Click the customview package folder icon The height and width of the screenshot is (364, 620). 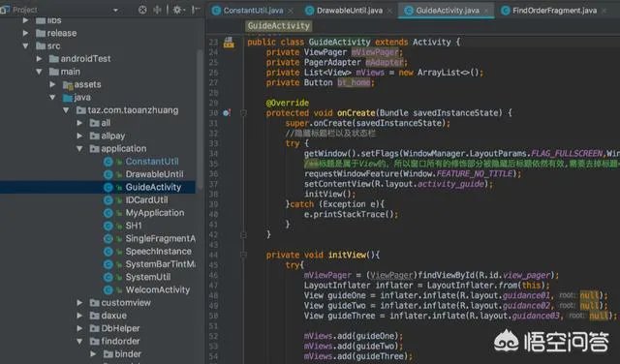[94, 303]
